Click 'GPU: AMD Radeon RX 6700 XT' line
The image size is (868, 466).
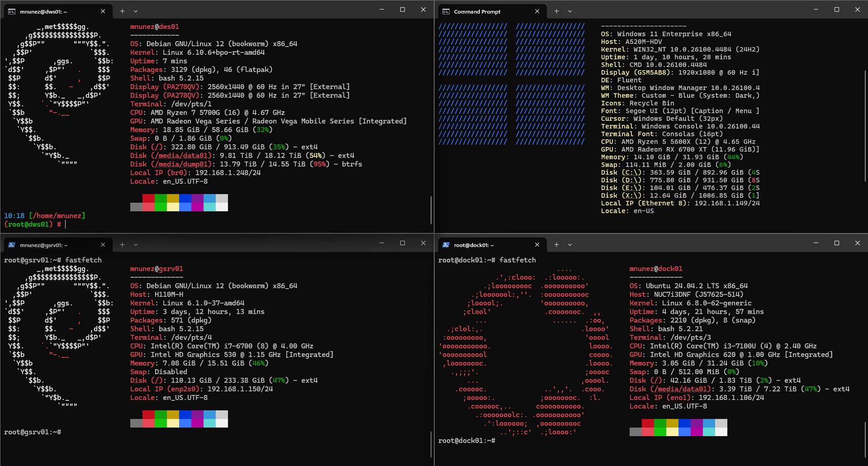[680, 149]
